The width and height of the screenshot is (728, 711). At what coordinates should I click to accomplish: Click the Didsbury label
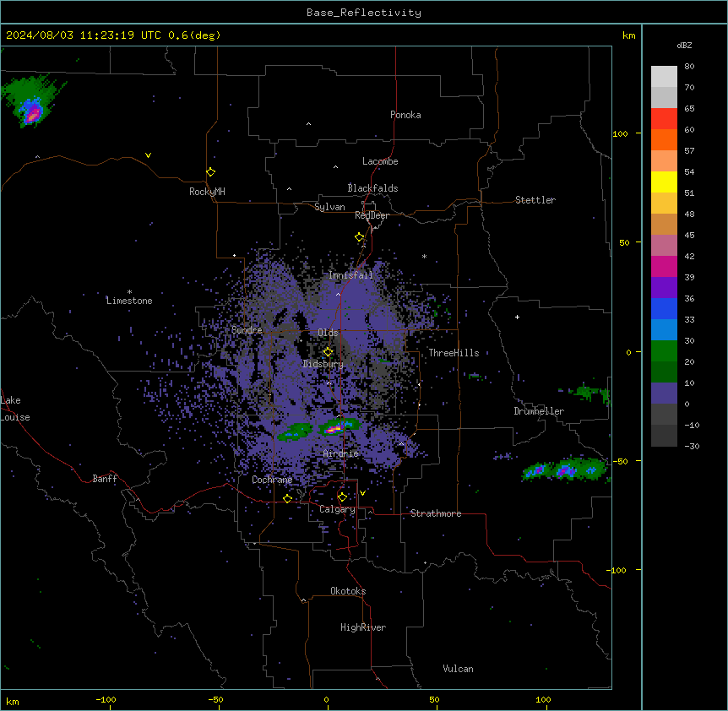[x=323, y=364]
